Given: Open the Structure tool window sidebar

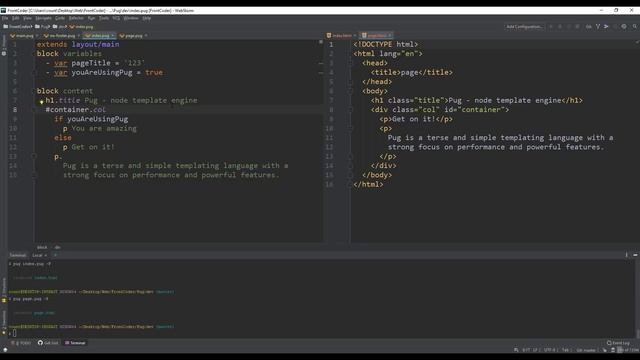Looking at the screenshot, I should click(4, 289).
